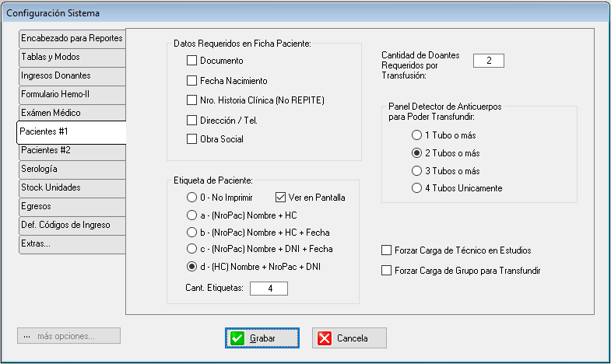Choose the 3 Tubos o más radio button
The image size is (611, 364).
[417, 171]
